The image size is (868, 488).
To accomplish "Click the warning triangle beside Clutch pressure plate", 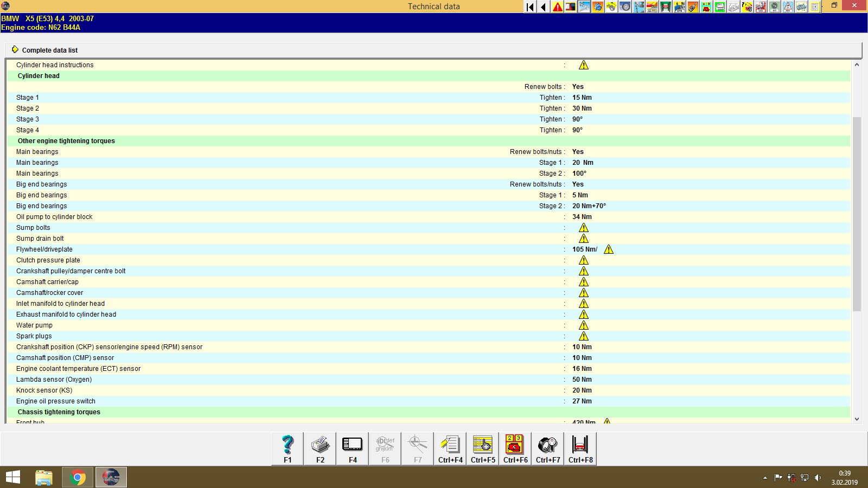I will (x=584, y=260).
